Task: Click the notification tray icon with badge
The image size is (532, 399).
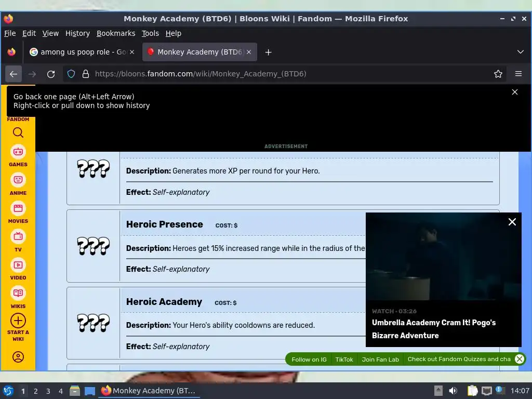Action: click(x=499, y=390)
